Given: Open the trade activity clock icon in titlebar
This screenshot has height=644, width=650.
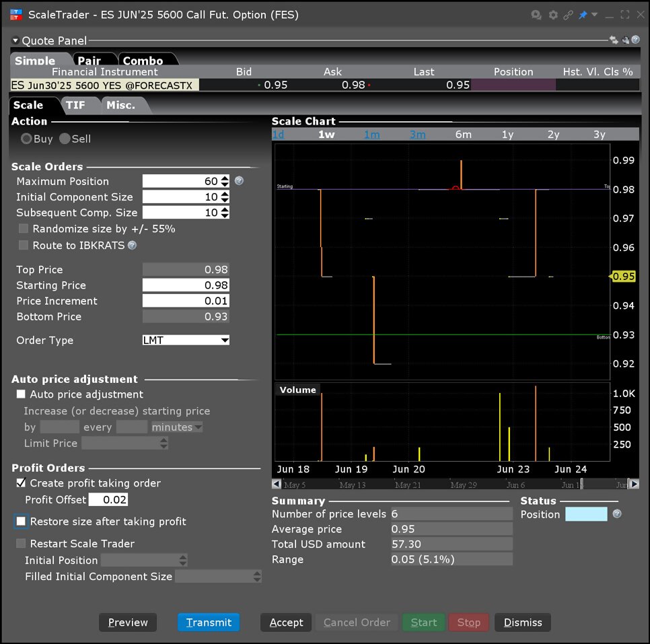Looking at the screenshot, I should [536, 15].
